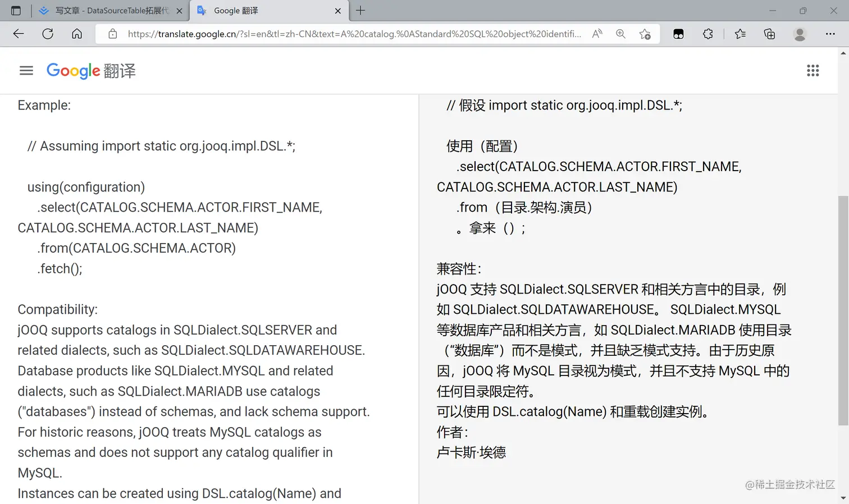Click the translated line '.from（目录.架构.演员）'
The image size is (849, 504).
[524, 208]
